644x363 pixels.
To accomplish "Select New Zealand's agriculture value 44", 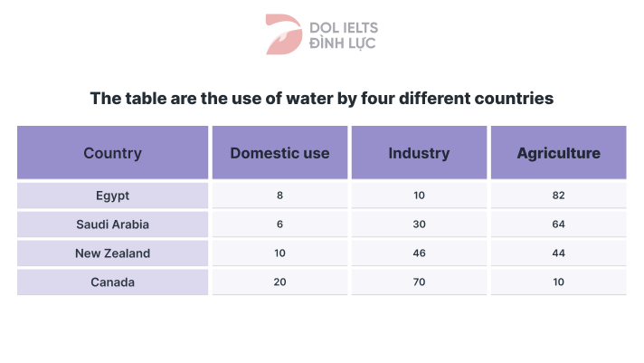I will click(x=558, y=253).
